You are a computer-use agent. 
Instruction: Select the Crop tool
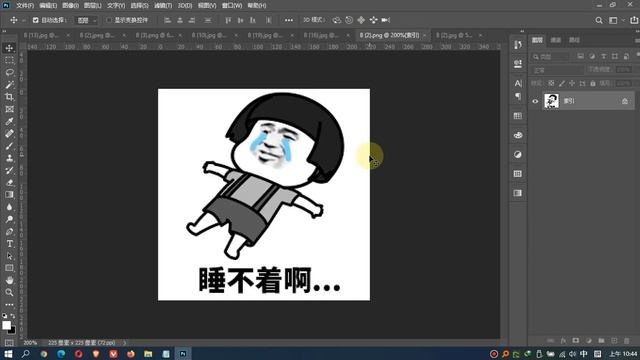[9, 97]
